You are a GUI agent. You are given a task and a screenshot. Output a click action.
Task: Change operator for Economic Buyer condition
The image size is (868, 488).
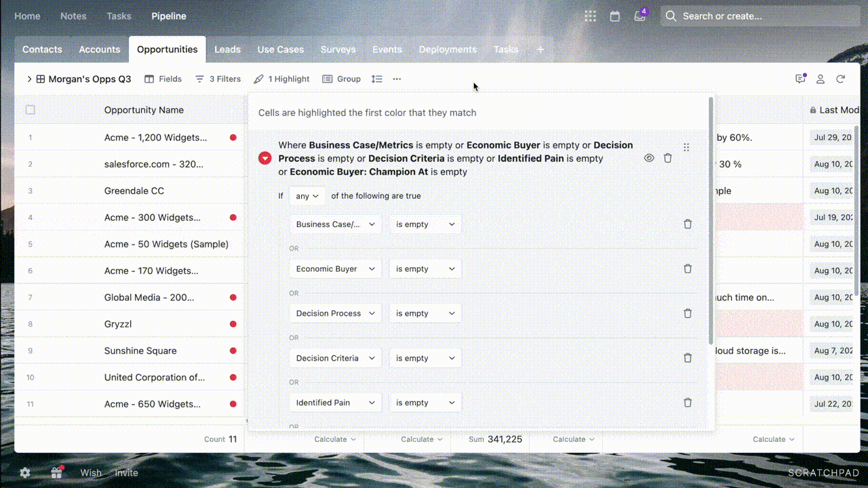[425, 269]
